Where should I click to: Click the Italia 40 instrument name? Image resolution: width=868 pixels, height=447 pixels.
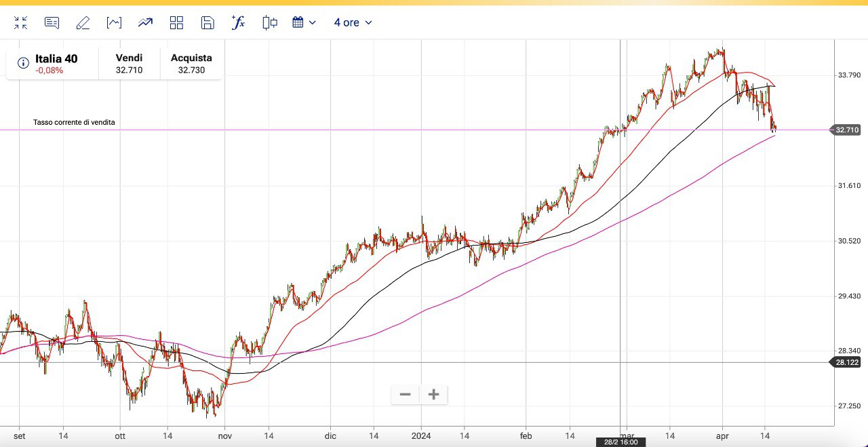pos(56,59)
